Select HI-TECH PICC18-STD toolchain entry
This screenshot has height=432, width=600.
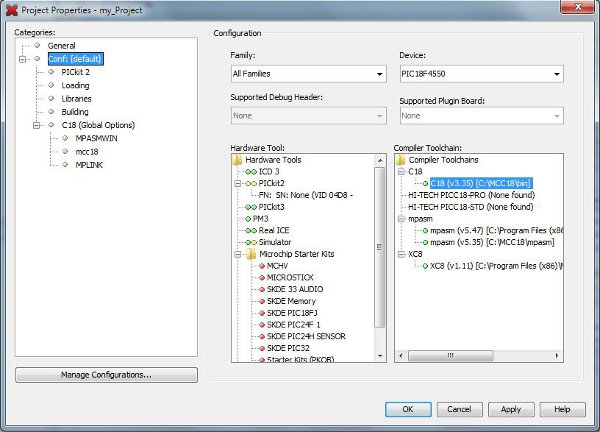470,207
